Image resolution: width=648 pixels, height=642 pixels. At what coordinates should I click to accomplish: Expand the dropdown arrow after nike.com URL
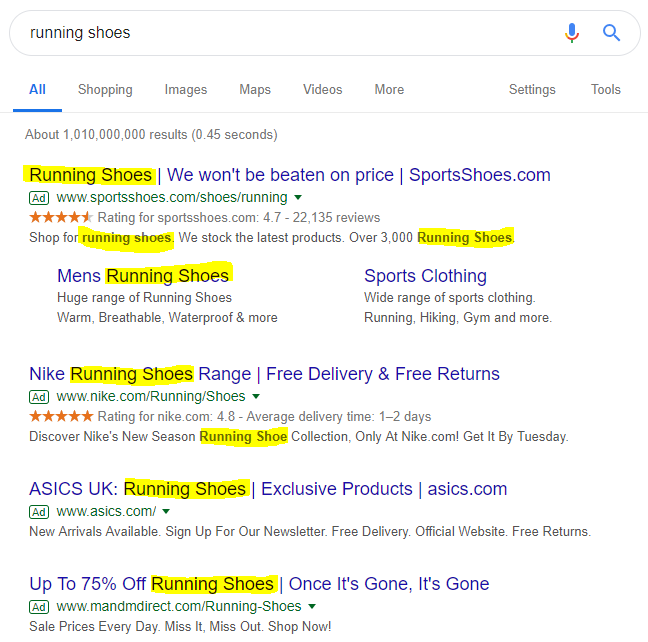tap(256, 396)
